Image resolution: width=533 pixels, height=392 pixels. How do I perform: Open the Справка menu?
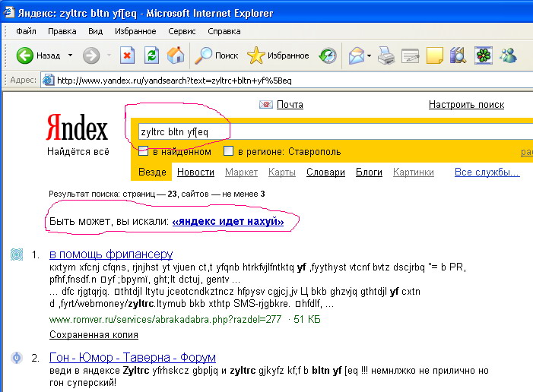[224, 31]
